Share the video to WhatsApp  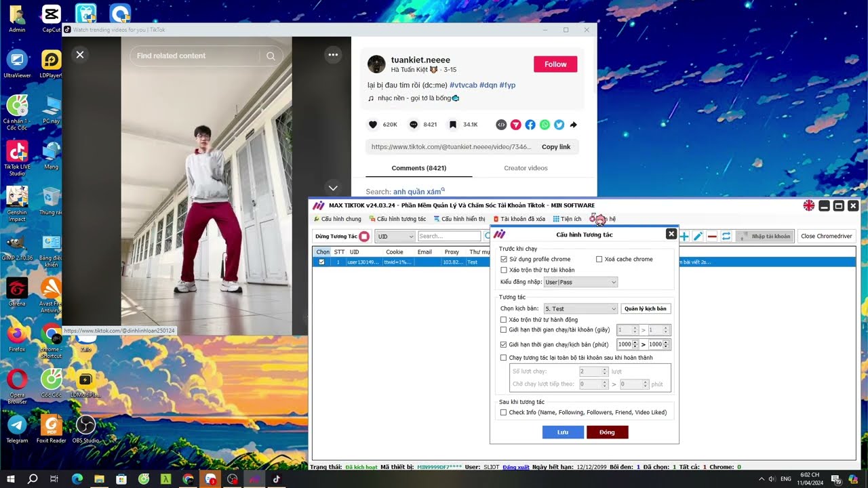pyautogui.click(x=545, y=125)
